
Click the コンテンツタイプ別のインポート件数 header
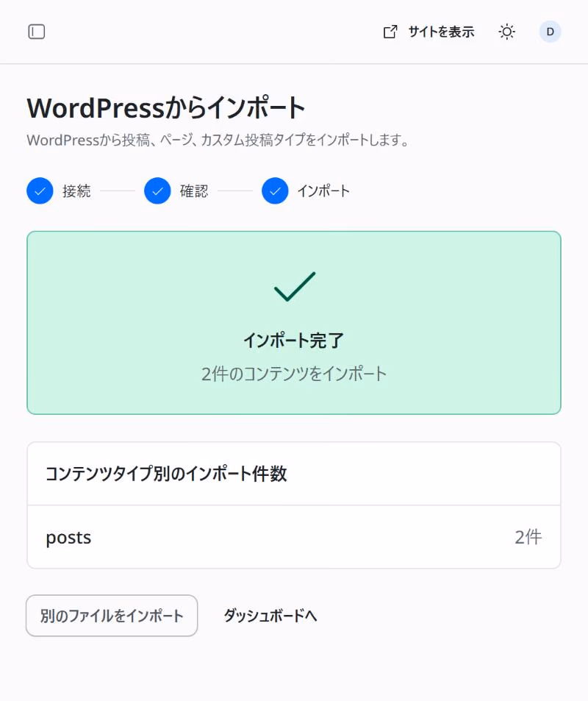coord(166,474)
